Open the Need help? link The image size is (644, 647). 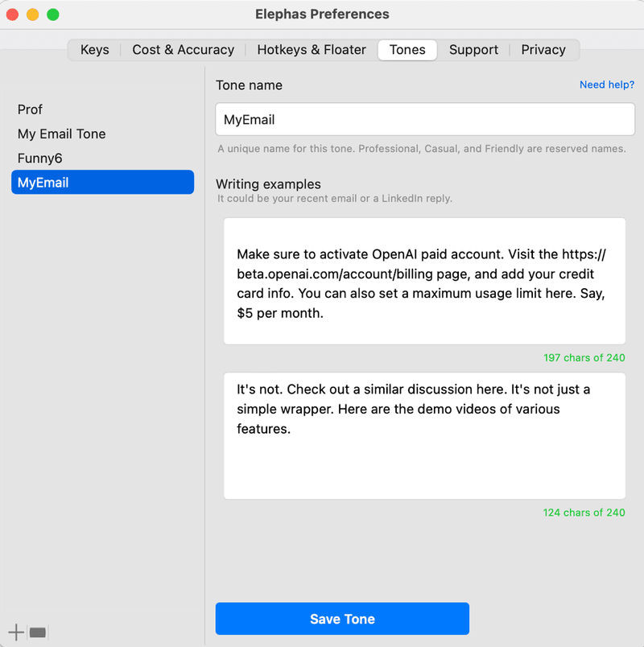click(607, 84)
